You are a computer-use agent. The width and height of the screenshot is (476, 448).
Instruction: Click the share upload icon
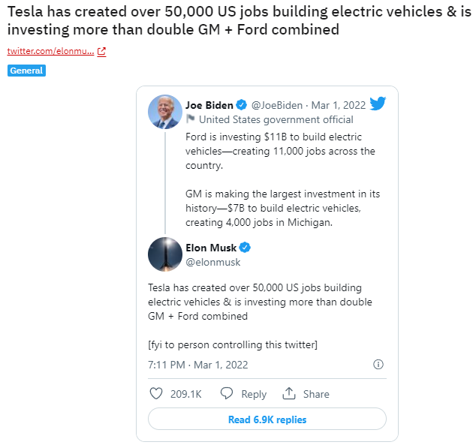click(x=289, y=393)
